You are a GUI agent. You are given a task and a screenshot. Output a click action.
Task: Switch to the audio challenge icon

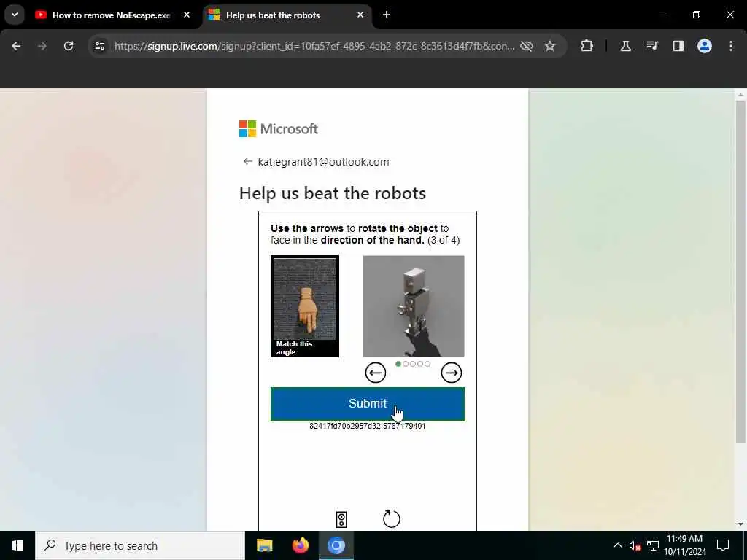tap(341, 519)
